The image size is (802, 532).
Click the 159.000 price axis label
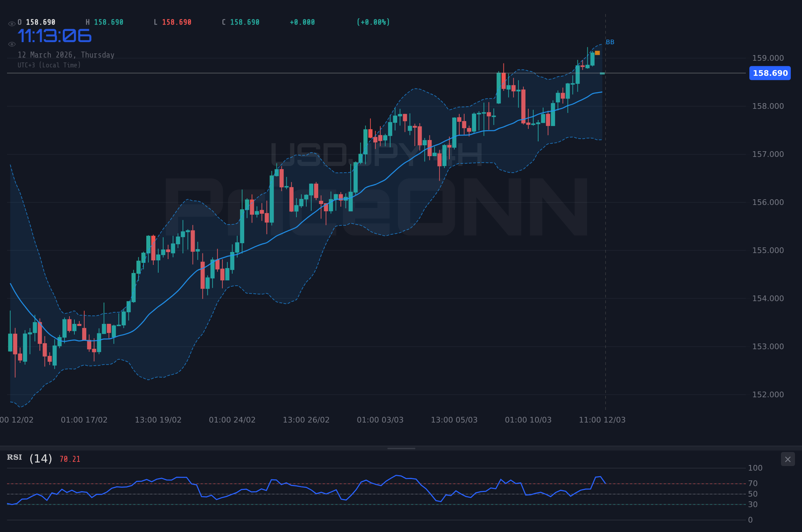point(768,58)
